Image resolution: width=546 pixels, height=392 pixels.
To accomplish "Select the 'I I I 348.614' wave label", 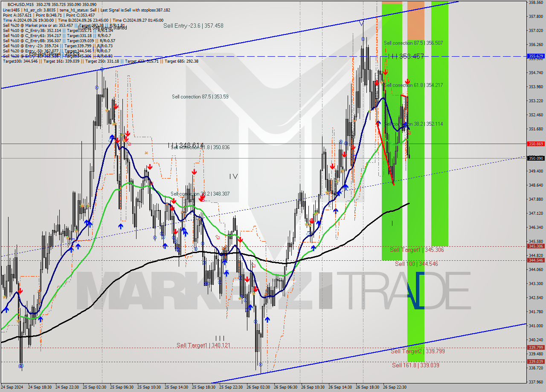I will [186, 145].
